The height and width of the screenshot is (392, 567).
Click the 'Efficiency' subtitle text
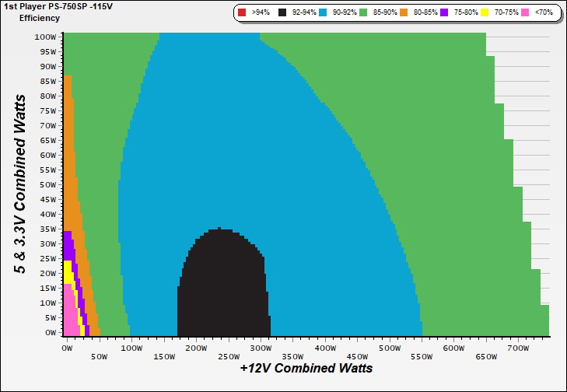40,17
